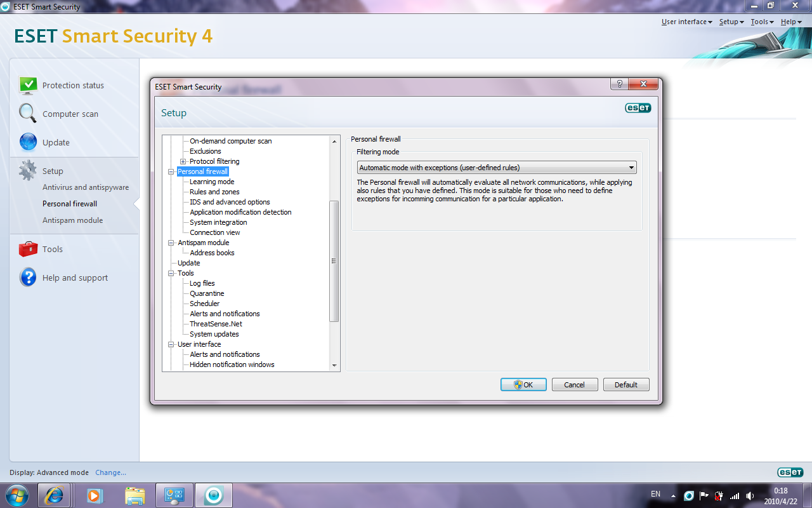Viewport: 812px width, 508px height.
Task: Select Hidden notification windows in tree
Action: pyautogui.click(x=232, y=364)
